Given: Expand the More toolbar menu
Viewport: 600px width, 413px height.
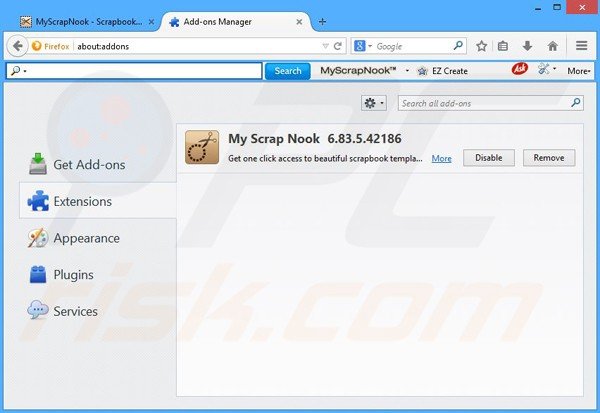Looking at the screenshot, I should point(579,71).
